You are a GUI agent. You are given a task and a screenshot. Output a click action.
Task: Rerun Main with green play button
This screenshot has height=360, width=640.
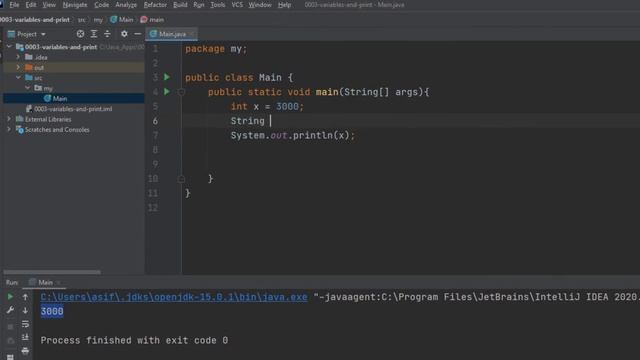(10, 297)
